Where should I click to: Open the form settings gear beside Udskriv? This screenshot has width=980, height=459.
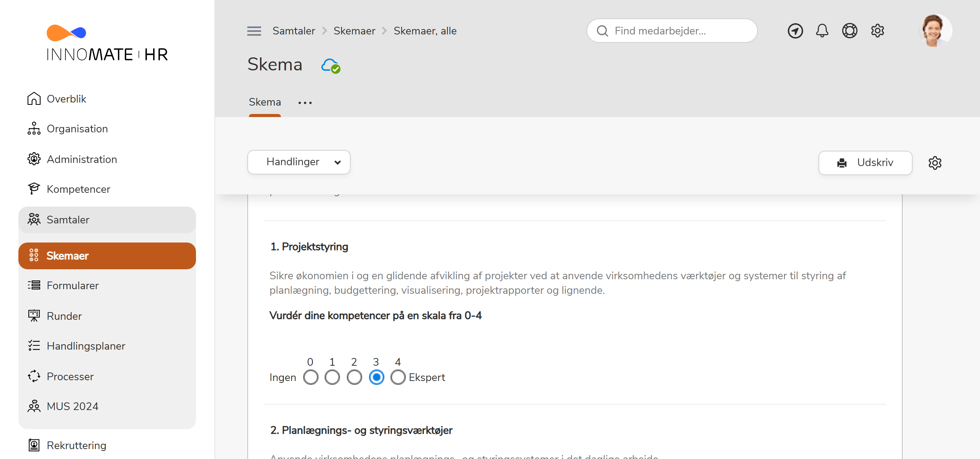tap(935, 163)
